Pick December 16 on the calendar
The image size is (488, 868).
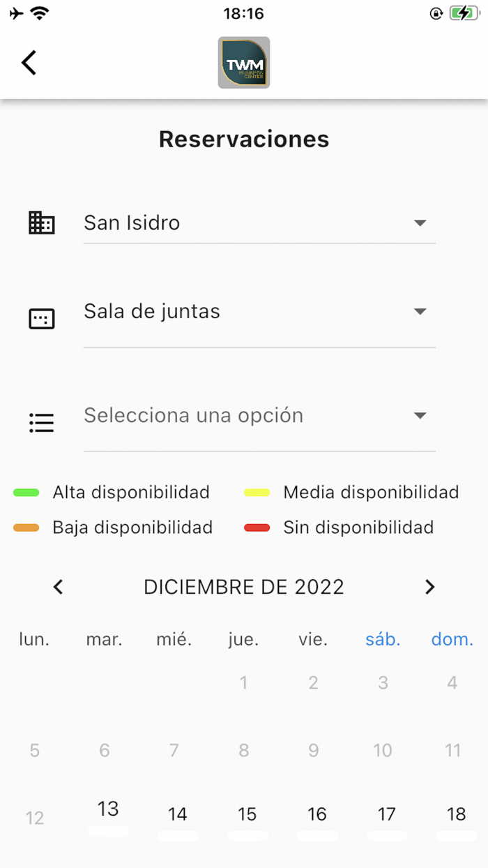click(317, 815)
